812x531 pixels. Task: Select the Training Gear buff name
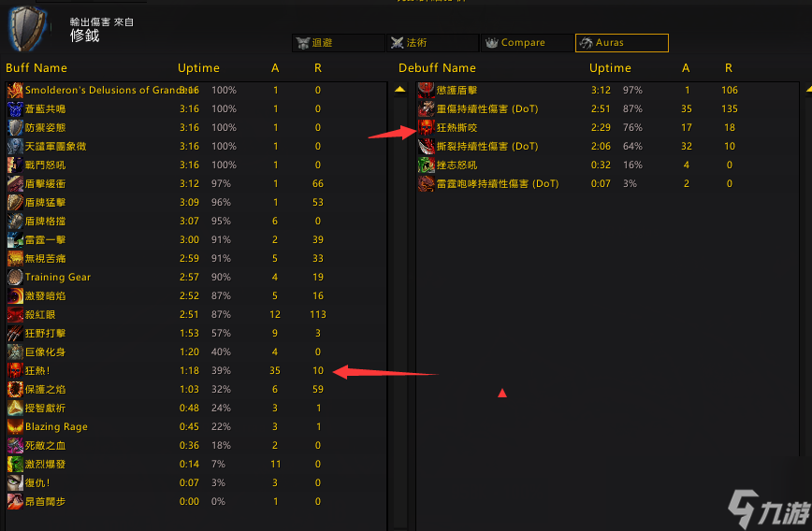click(58, 278)
